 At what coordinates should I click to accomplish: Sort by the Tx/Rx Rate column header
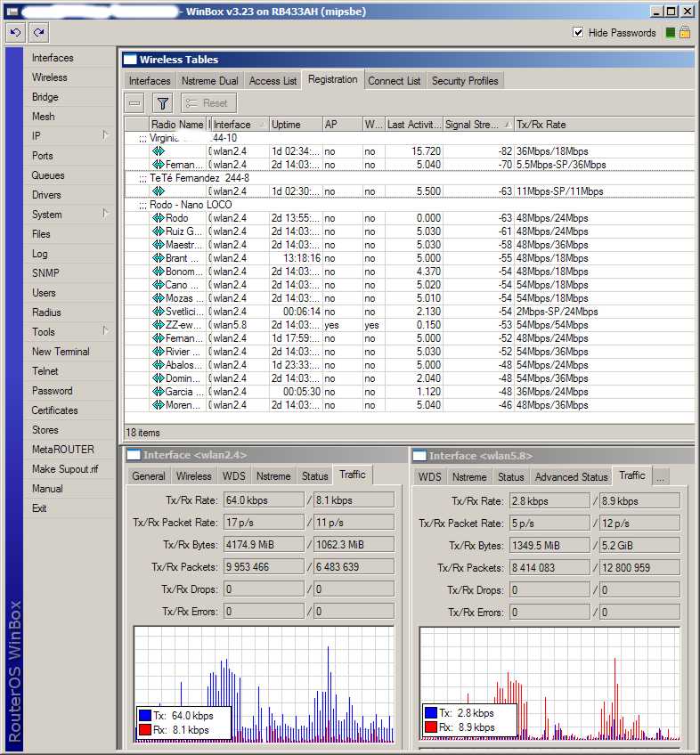605,125
